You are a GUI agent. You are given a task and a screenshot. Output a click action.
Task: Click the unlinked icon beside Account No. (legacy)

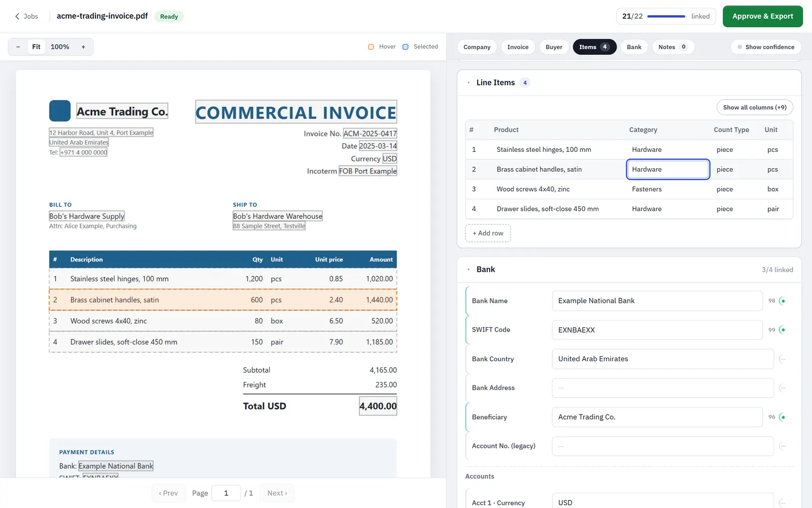click(783, 446)
